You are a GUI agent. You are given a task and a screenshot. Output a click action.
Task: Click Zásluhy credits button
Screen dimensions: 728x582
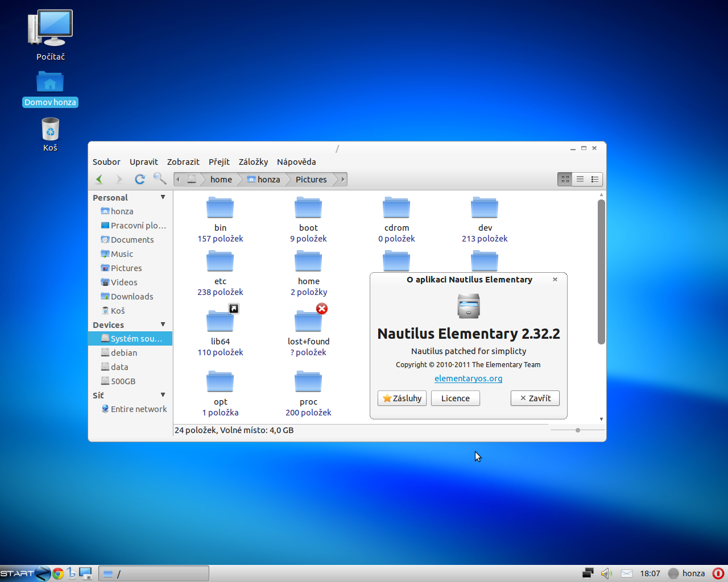coord(402,398)
